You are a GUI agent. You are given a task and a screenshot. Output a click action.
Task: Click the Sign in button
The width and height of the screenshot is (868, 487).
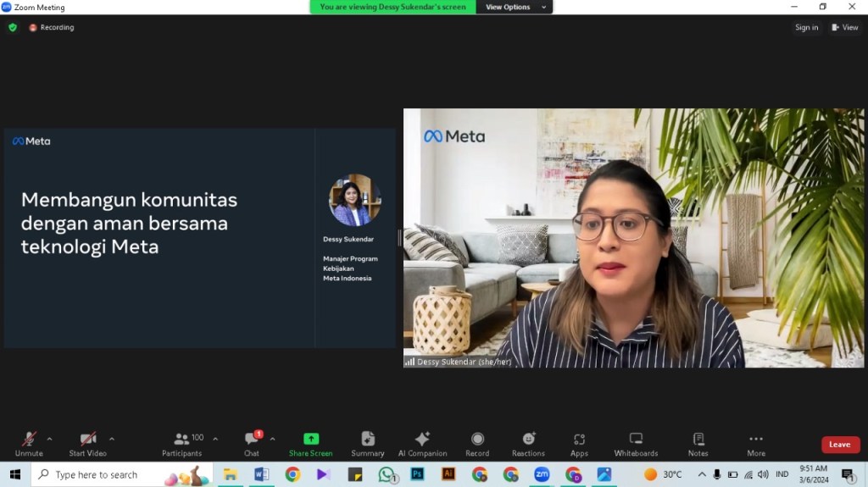tap(806, 27)
